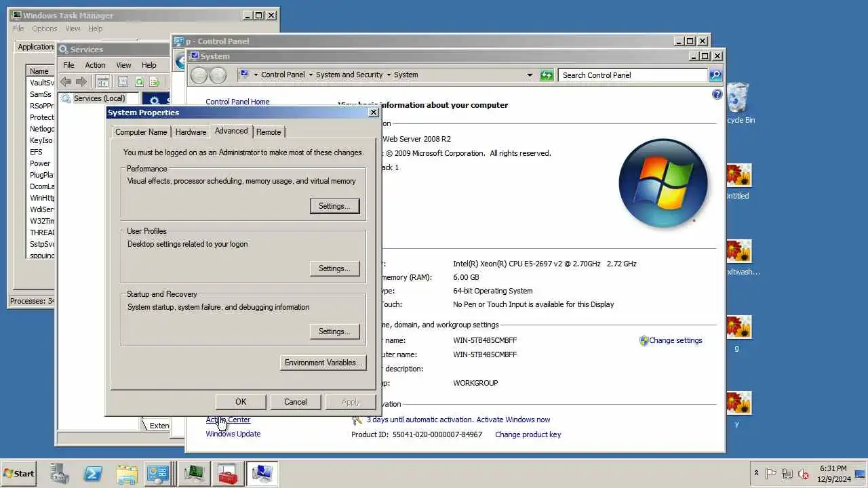
Task: Show hidden tray icons with the chevron
Action: click(756, 474)
